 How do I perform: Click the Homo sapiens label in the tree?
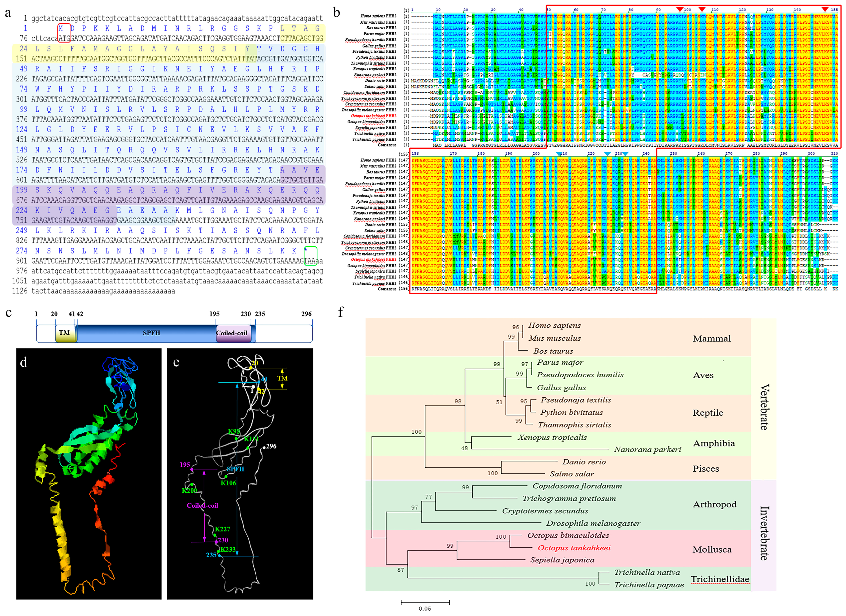pyautogui.click(x=554, y=325)
